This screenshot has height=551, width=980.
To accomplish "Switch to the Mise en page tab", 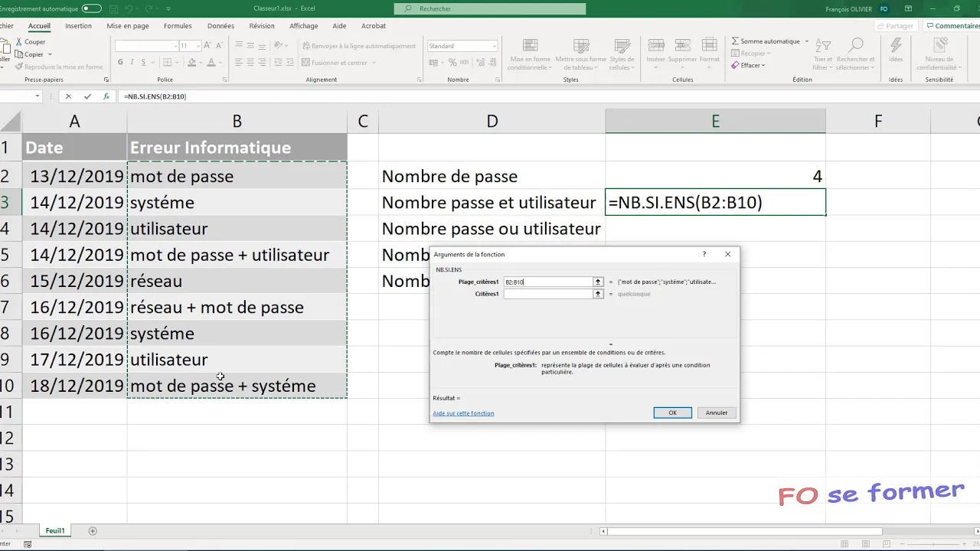I will [x=128, y=26].
